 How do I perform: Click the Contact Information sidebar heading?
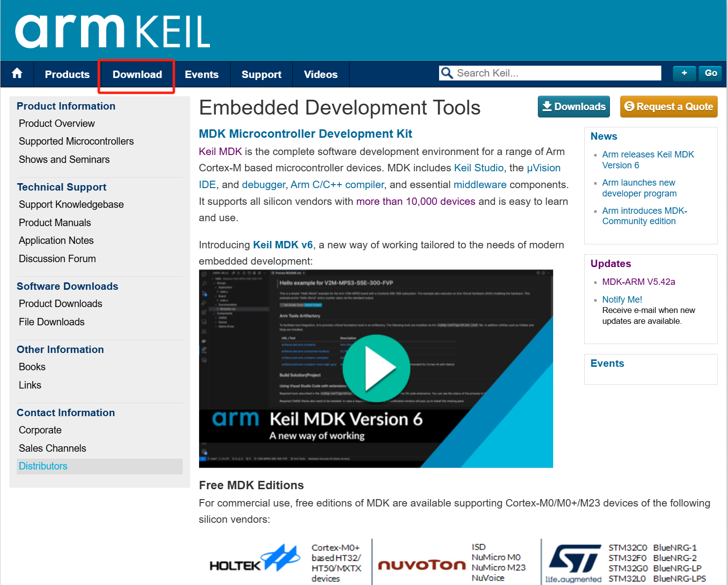point(66,413)
